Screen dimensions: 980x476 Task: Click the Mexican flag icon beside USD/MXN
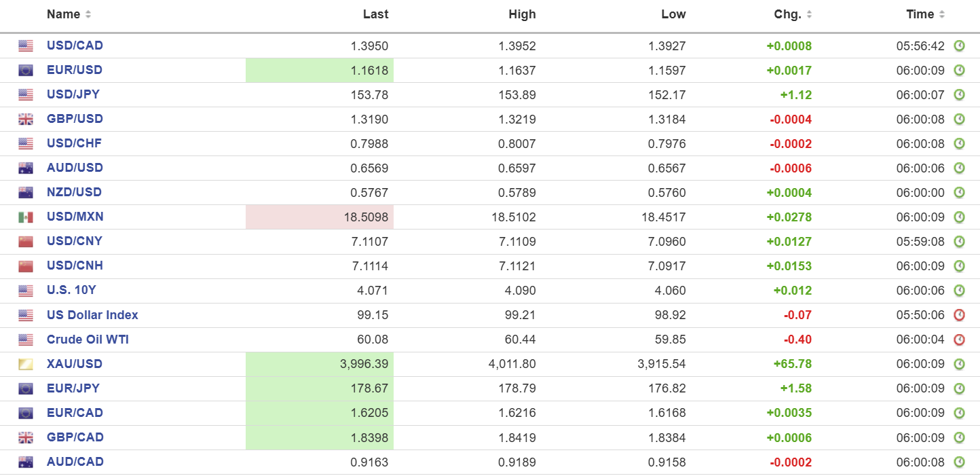point(26,217)
